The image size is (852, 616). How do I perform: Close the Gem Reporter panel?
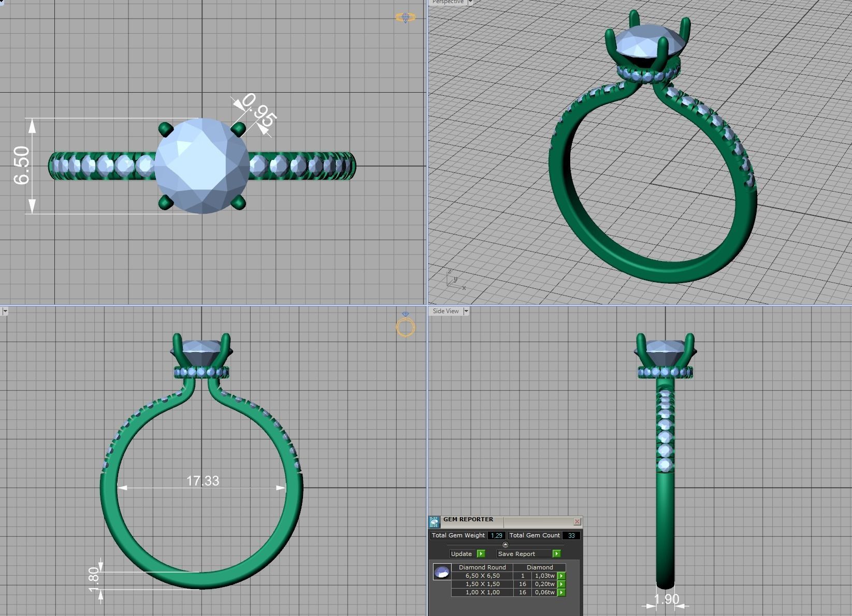click(x=577, y=521)
